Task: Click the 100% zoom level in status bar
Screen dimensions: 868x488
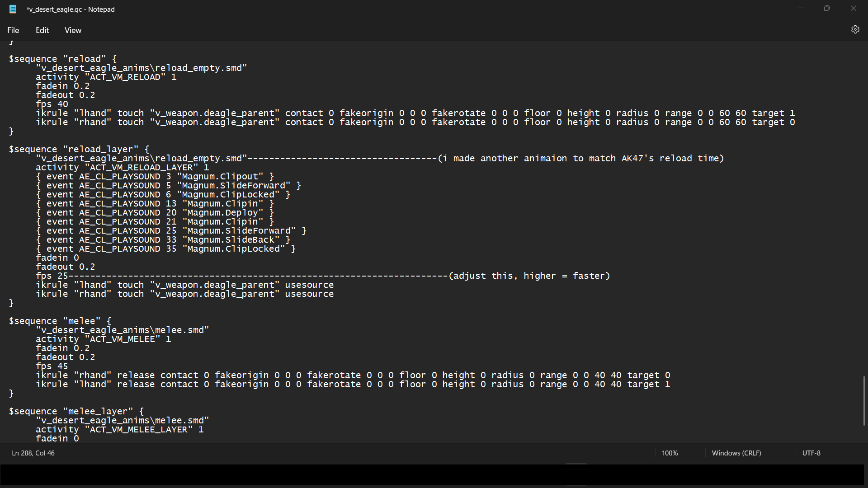Action: pyautogui.click(x=670, y=453)
